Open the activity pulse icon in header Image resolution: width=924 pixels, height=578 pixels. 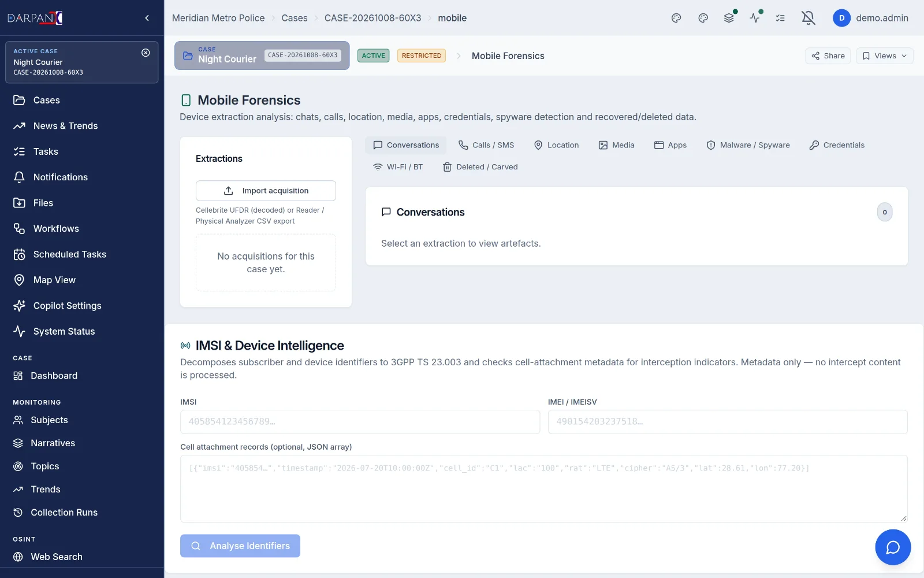pyautogui.click(x=755, y=18)
